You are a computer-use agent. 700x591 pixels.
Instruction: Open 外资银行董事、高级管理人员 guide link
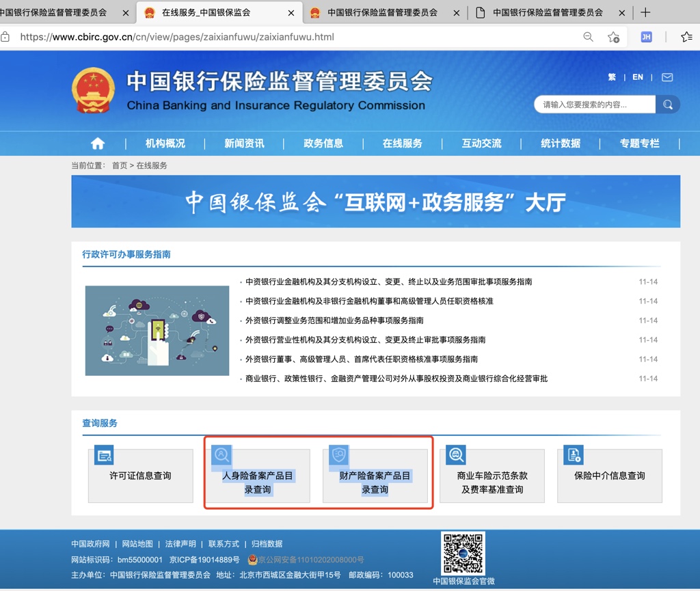coord(361,359)
